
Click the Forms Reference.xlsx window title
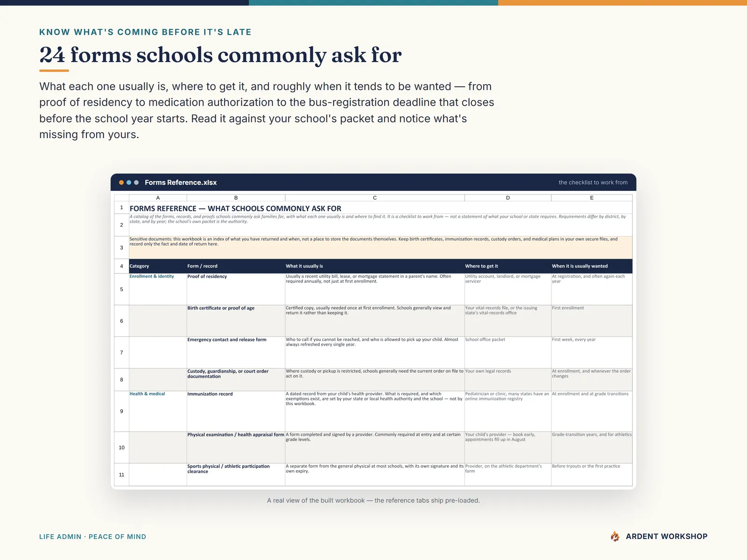pos(181,182)
